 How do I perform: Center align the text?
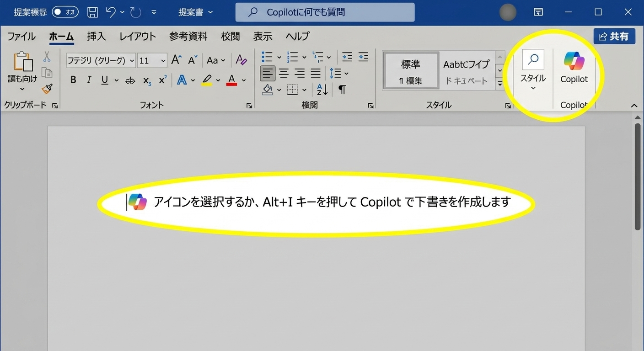pos(284,73)
